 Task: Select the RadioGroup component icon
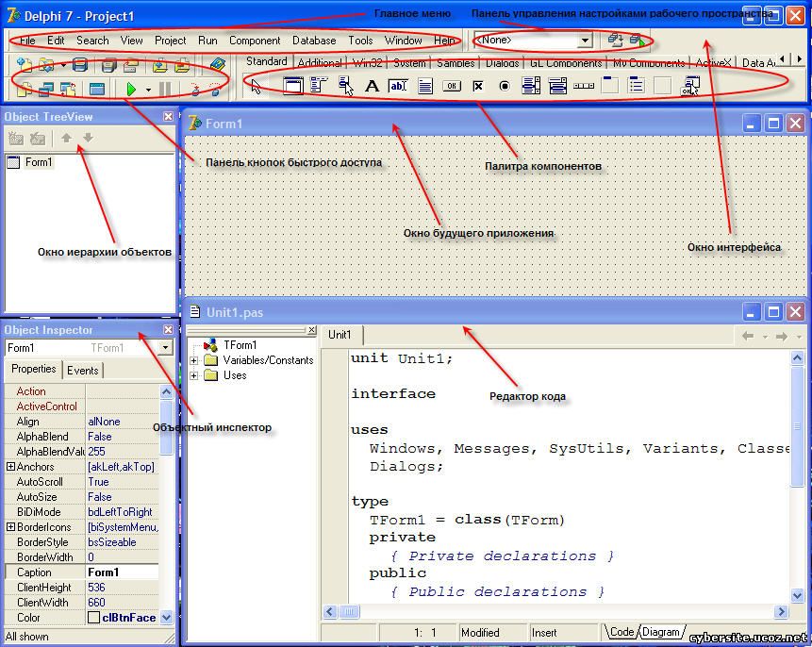pos(637,86)
